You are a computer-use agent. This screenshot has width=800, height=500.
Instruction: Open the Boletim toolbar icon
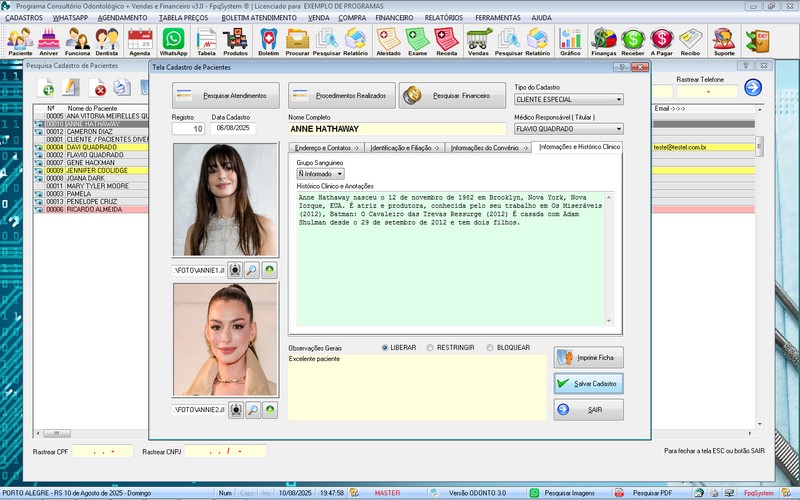click(268, 41)
